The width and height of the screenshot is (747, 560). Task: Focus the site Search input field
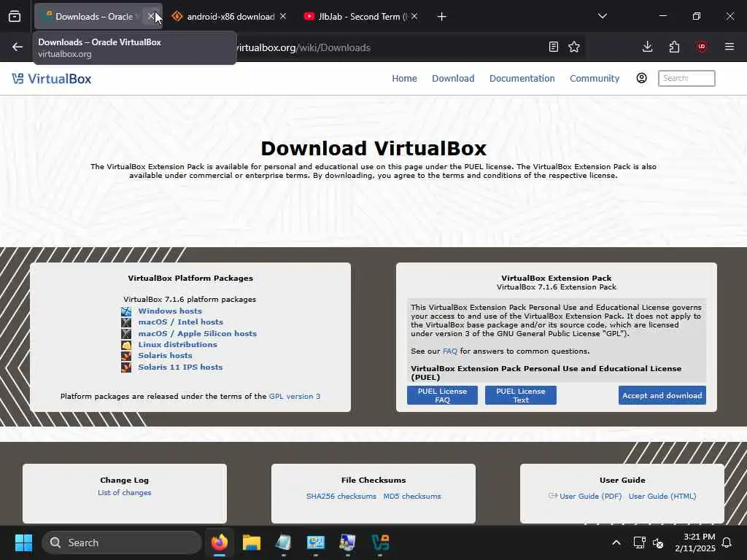point(686,78)
